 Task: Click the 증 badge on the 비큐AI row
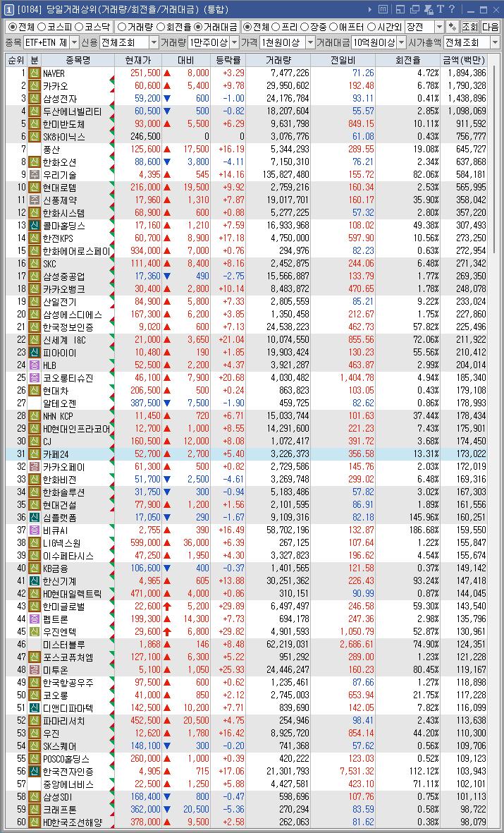pos(35,530)
